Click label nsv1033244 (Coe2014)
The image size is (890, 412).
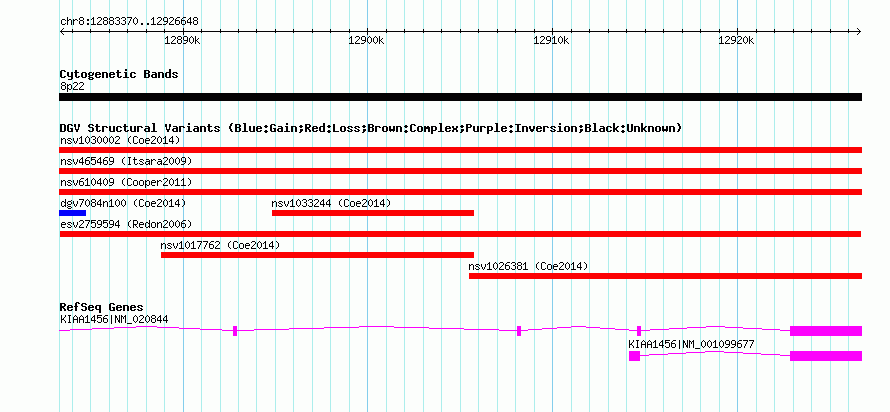pos(331,203)
